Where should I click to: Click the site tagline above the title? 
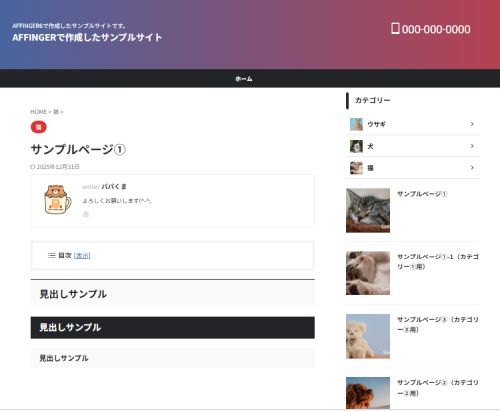coord(69,26)
